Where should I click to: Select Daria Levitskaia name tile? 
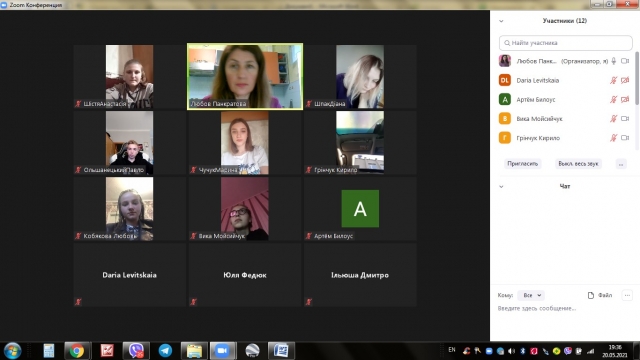tap(129, 275)
